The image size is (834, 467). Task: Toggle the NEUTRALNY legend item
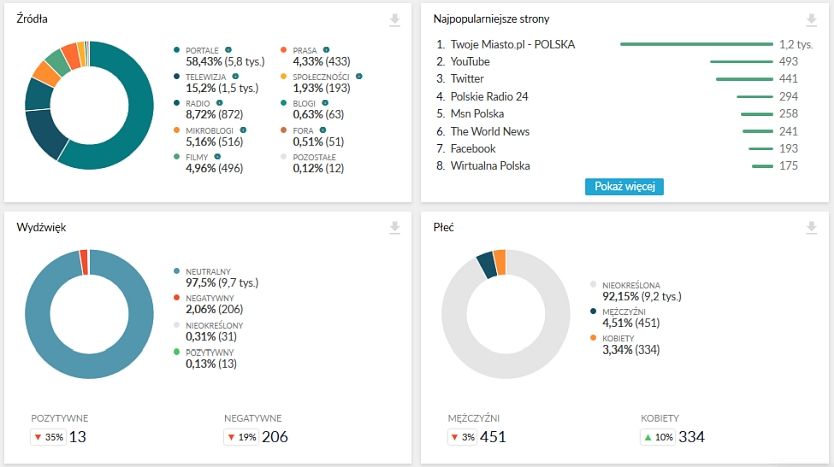pyautogui.click(x=208, y=271)
